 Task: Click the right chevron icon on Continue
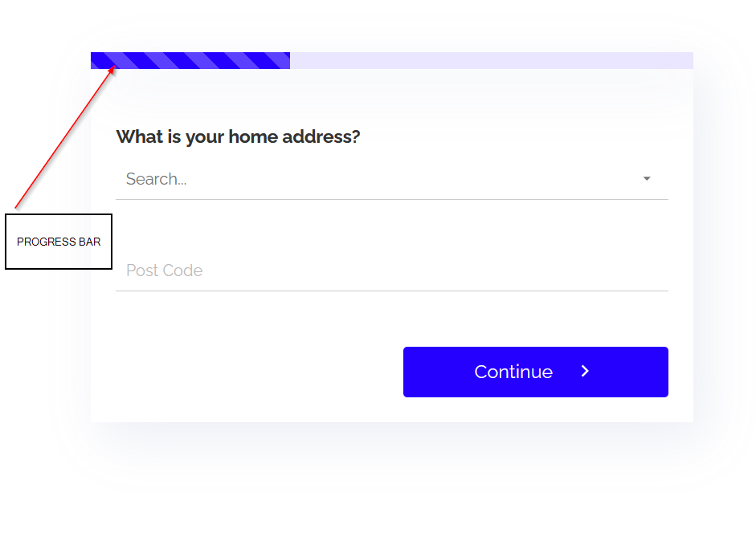586,371
